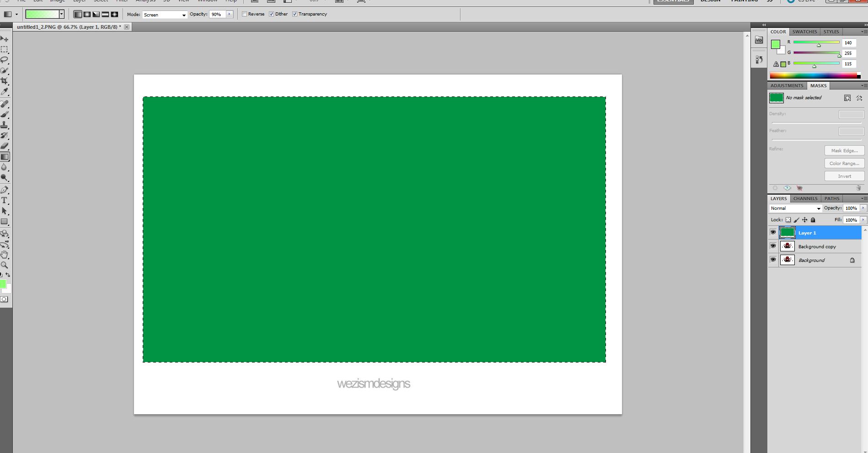Select the Eyedropper tool
868x453 pixels.
pos(5,91)
